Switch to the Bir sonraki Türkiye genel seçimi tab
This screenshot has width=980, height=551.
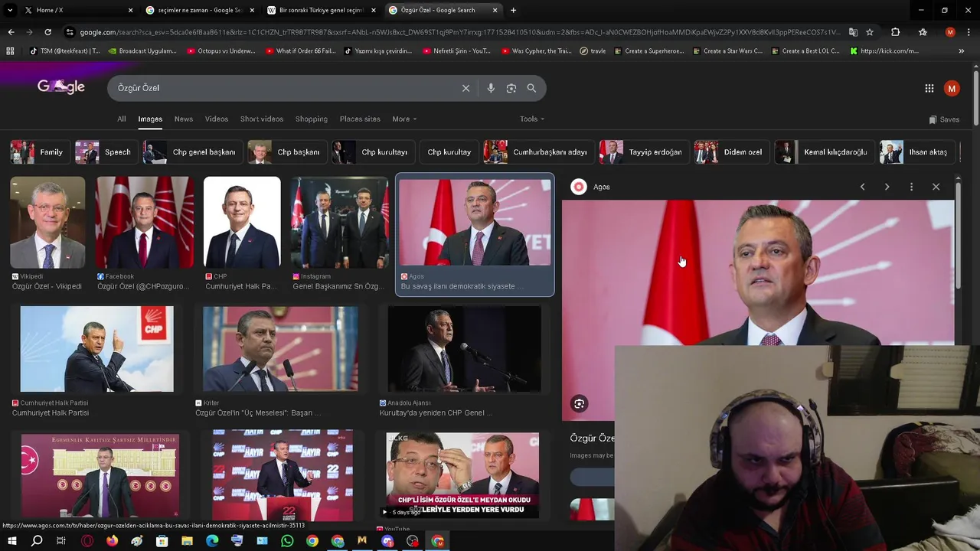click(x=321, y=10)
